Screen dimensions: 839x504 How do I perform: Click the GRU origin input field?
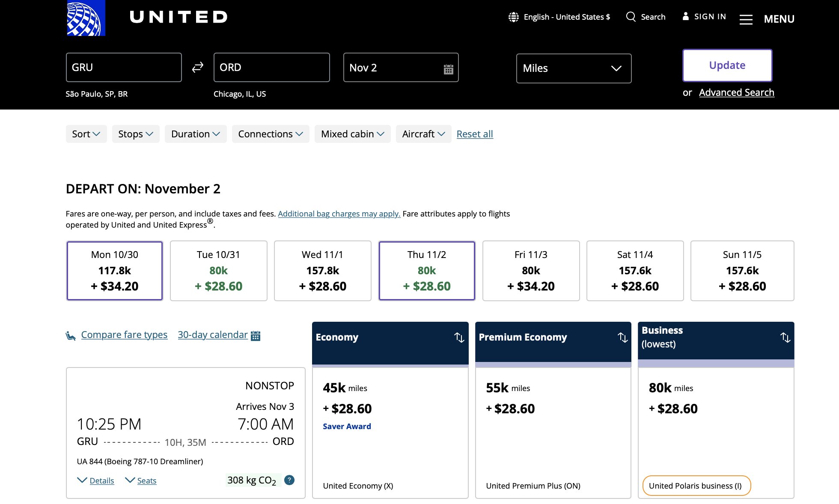[124, 67]
